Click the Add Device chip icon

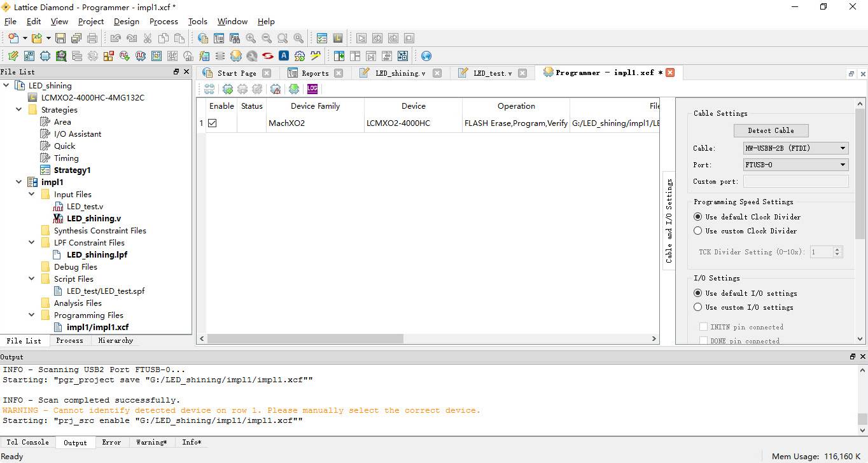227,89
